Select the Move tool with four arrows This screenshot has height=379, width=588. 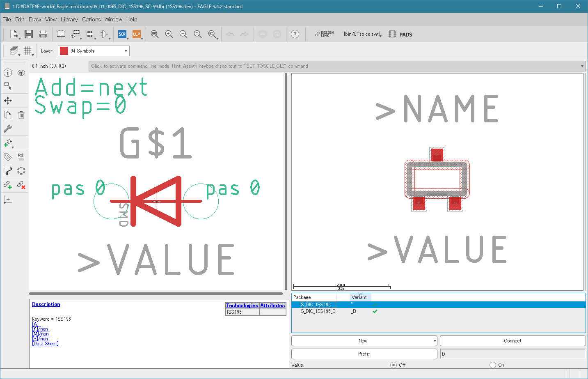(x=8, y=101)
